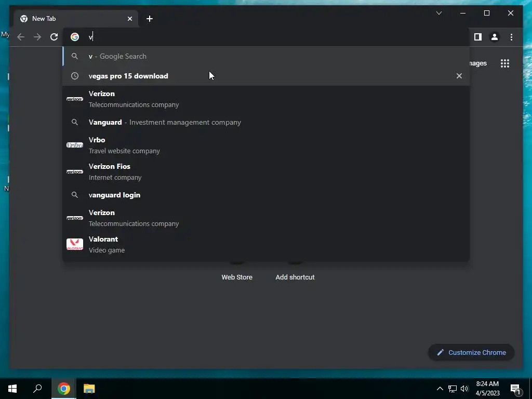Image resolution: width=532 pixels, height=399 pixels.
Task: Open the Google apps grid
Action: click(x=505, y=63)
